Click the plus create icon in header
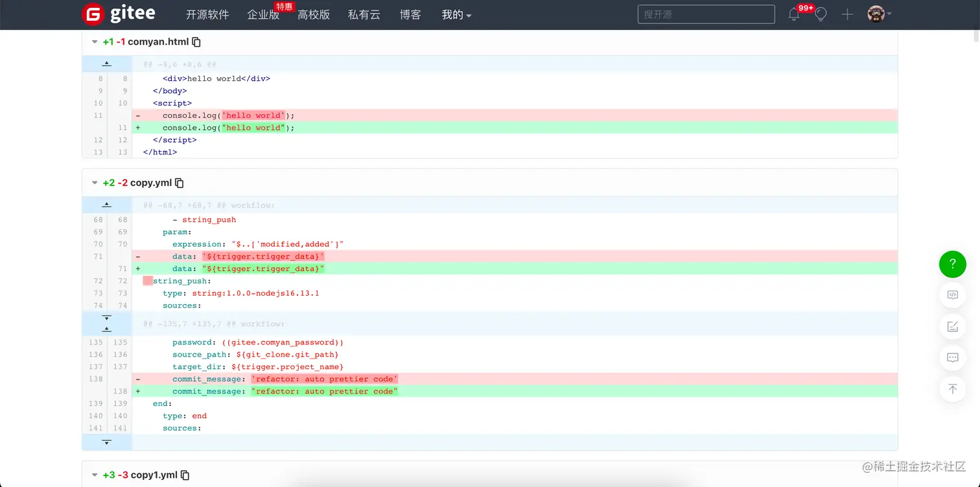 [x=847, y=14]
